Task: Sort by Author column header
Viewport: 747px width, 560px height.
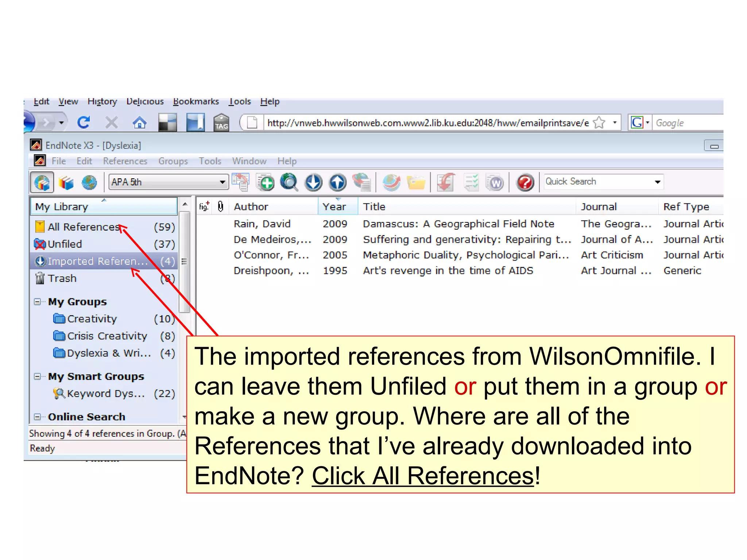Action: click(273, 206)
